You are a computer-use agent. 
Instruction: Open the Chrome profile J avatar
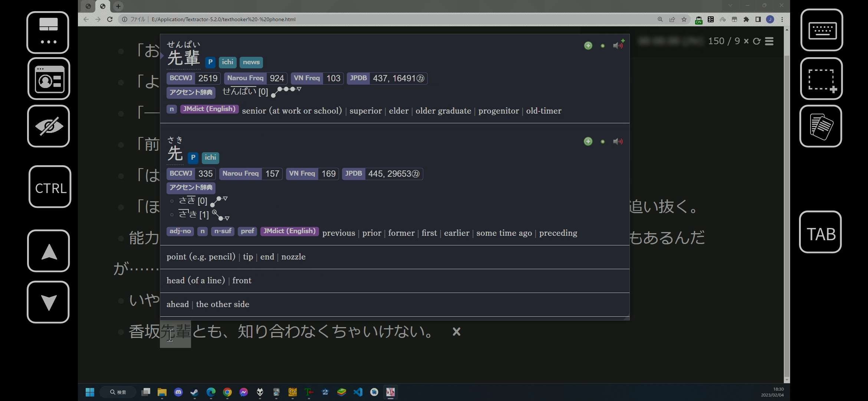tap(770, 19)
